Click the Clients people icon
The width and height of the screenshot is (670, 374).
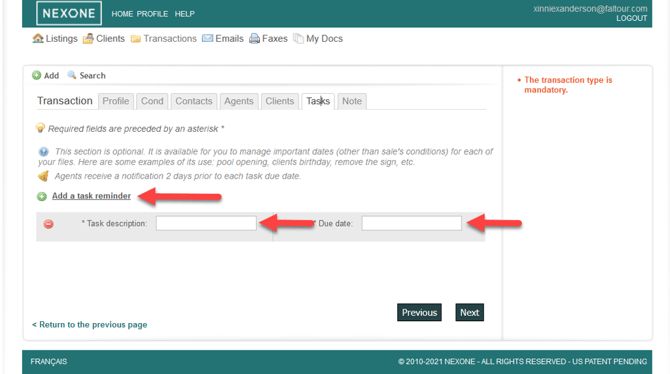pos(88,38)
